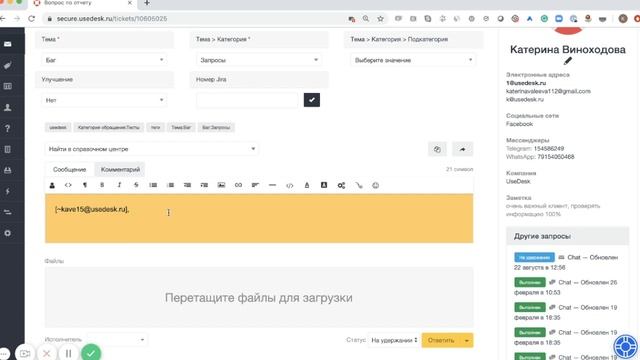Viewport: 640px width, 360px height.
Task: Insert an image via editor toolbar
Action: [x=221, y=185]
